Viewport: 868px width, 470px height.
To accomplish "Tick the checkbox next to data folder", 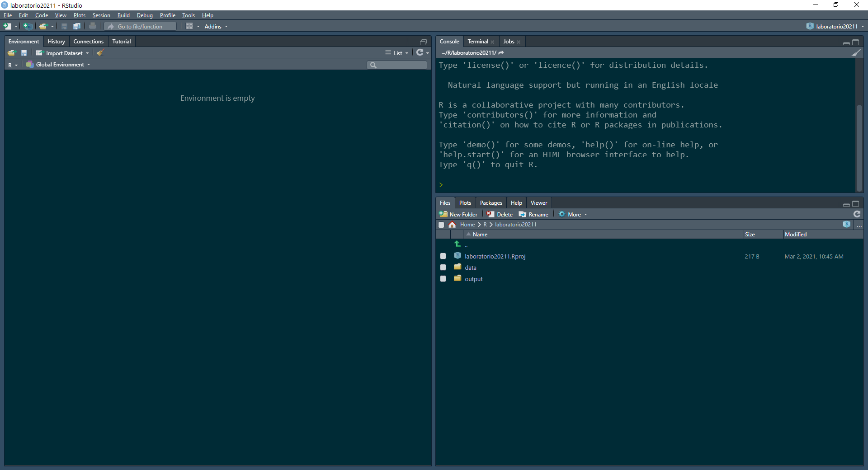I will (443, 268).
